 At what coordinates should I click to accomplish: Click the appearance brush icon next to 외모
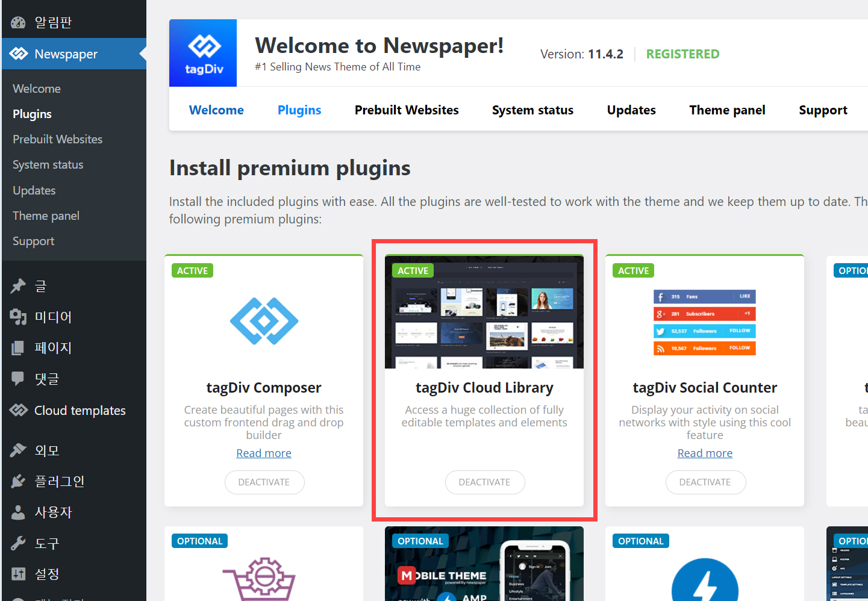pos(18,450)
